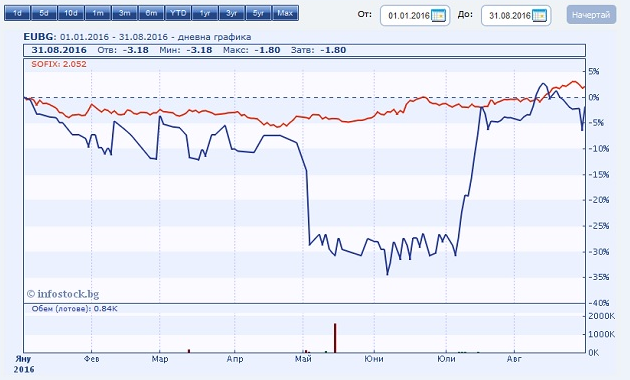Switch to the 3yr range
630x380 pixels.
click(x=231, y=13)
